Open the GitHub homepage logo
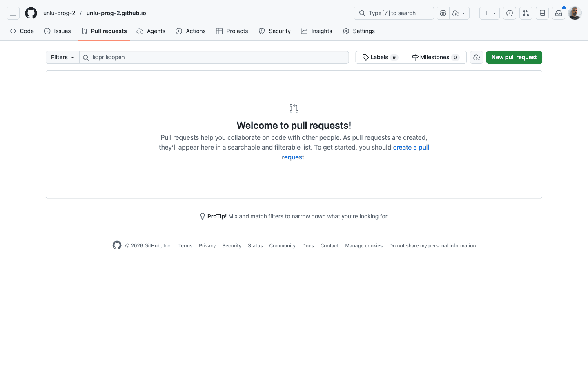588x368 pixels. [31, 13]
